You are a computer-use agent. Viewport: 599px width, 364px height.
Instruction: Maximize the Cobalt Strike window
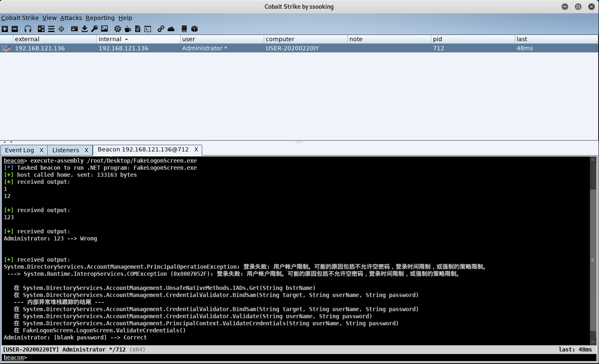(x=578, y=6)
